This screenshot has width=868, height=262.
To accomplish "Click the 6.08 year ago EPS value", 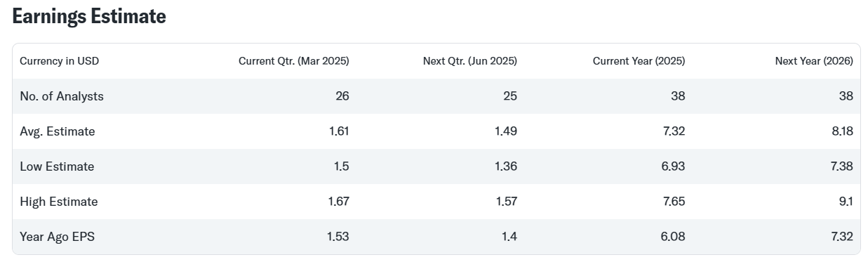I will point(674,237).
